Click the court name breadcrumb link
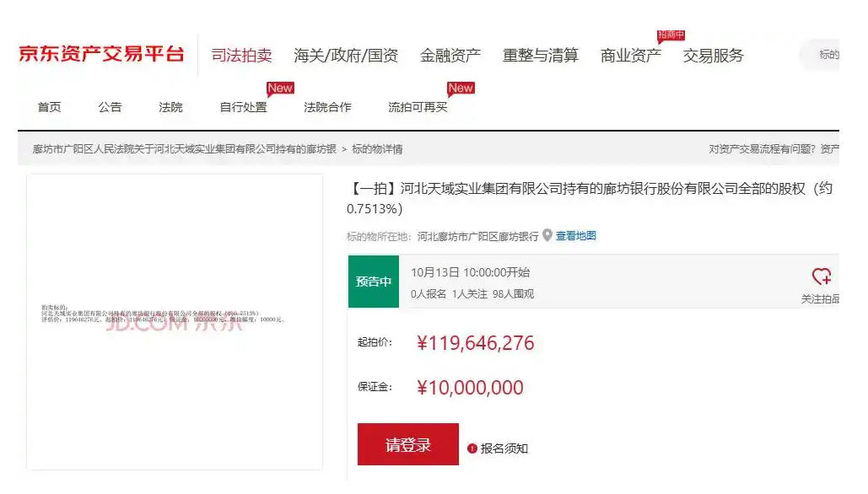 [x=184, y=149]
